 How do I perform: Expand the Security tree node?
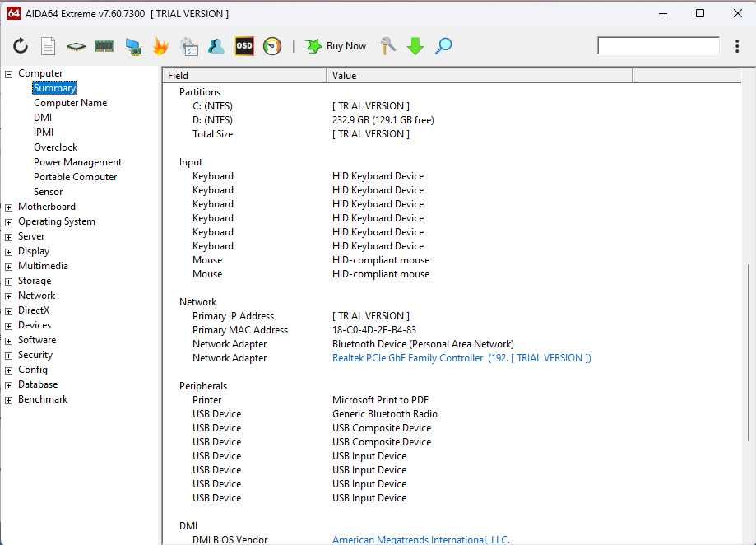click(9, 356)
